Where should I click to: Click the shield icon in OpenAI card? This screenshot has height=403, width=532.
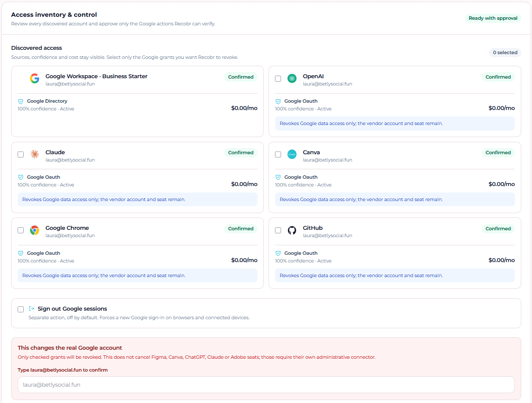278,101
